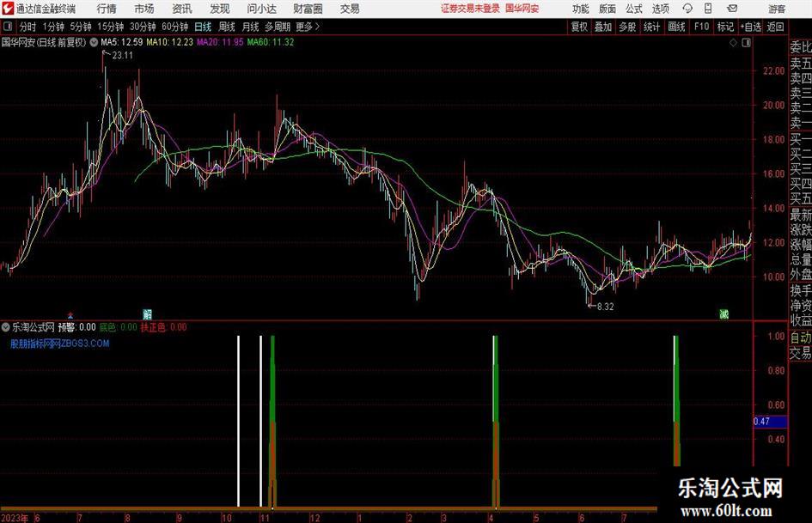Click the MA10: 12.23 label
Viewport: 812px width, 523px height.
coord(169,42)
